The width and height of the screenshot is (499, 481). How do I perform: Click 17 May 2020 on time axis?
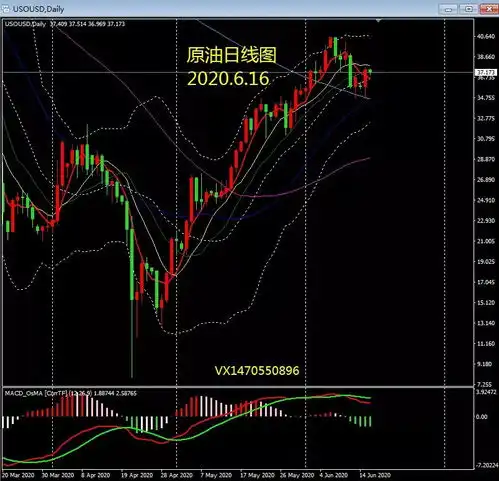257,475
